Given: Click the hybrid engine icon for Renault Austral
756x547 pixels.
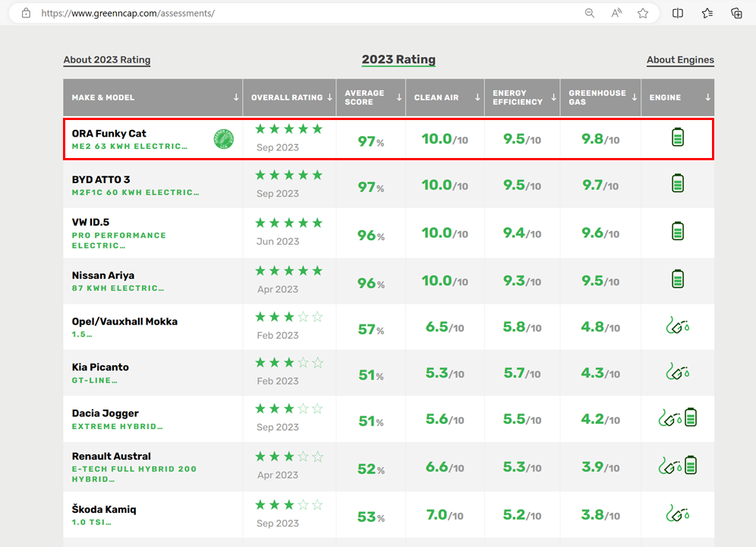Looking at the screenshot, I should [677, 466].
